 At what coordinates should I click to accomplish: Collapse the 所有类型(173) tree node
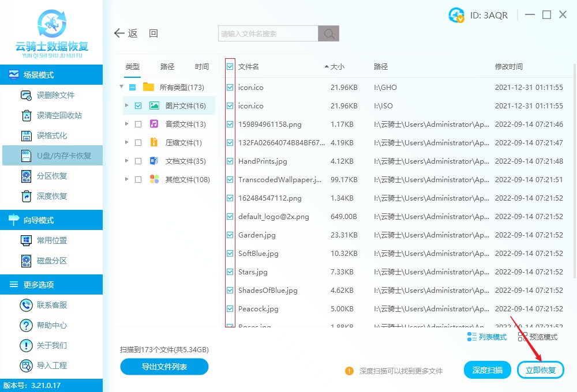tap(121, 87)
